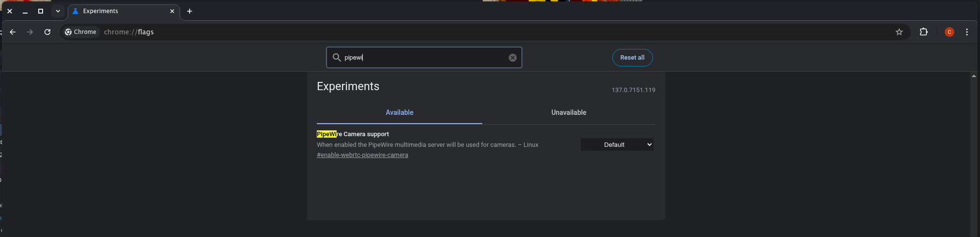
Task: Clear the flags search text
Action: tap(512, 58)
